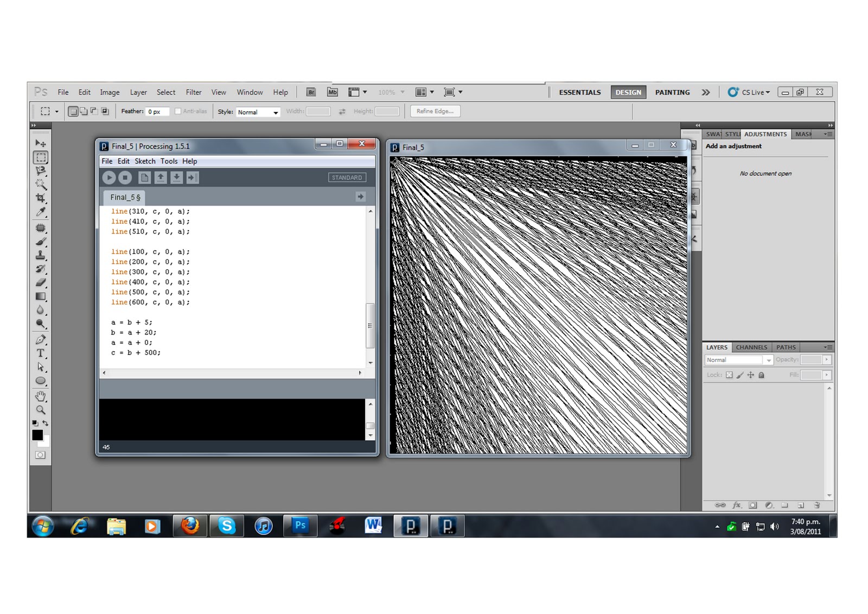
Task: Open the Adjustments panel options menu
Action: [828, 134]
